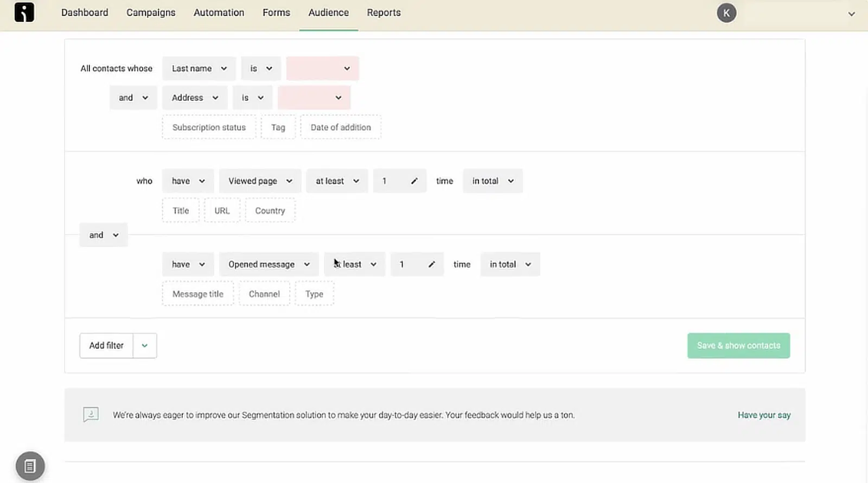Open the 'is' operator dropdown for Address

pyautogui.click(x=252, y=98)
